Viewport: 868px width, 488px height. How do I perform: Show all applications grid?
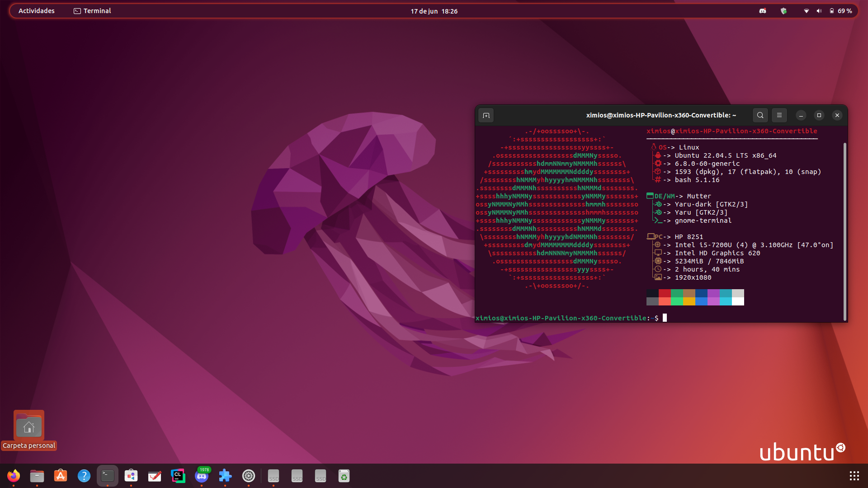coord(854,476)
